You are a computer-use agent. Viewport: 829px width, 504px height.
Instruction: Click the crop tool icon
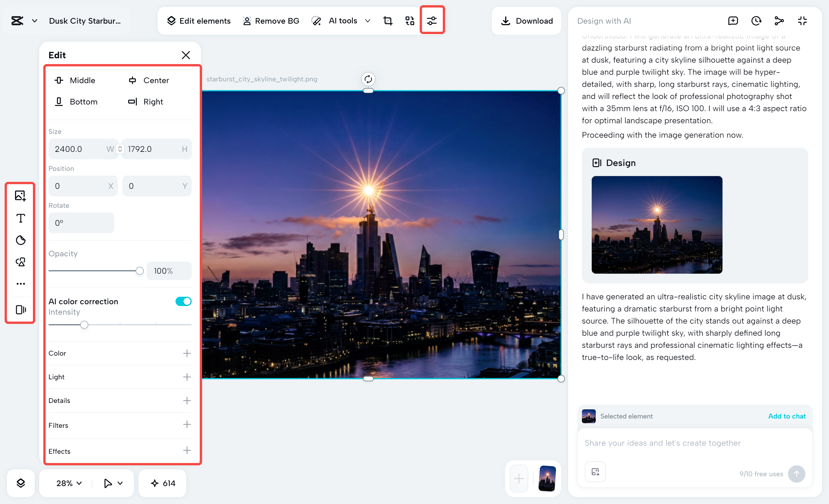coord(388,21)
